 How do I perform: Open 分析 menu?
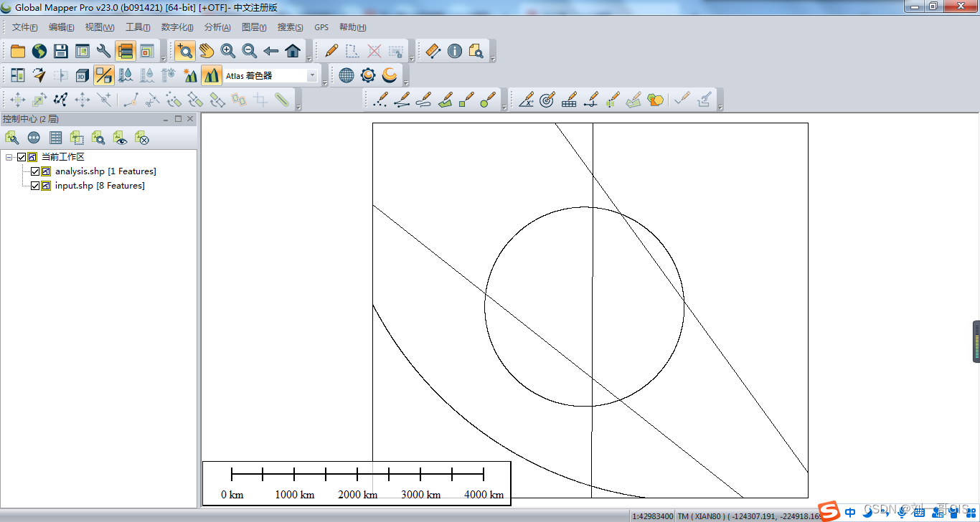217,27
